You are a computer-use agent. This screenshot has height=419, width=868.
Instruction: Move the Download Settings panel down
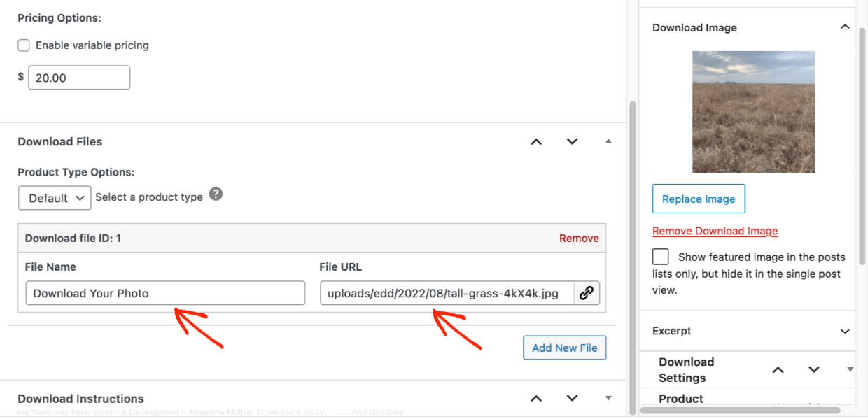[813, 369]
